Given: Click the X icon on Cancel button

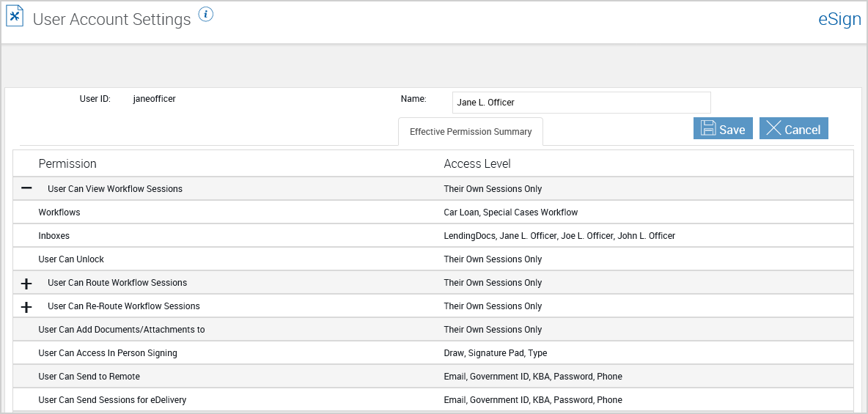Looking at the screenshot, I should click(x=773, y=128).
